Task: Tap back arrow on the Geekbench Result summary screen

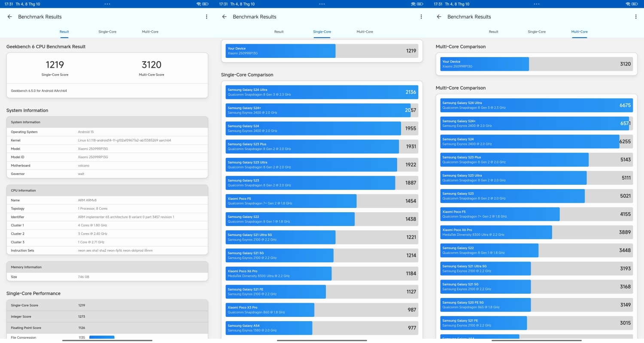Action: pos(10,17)
